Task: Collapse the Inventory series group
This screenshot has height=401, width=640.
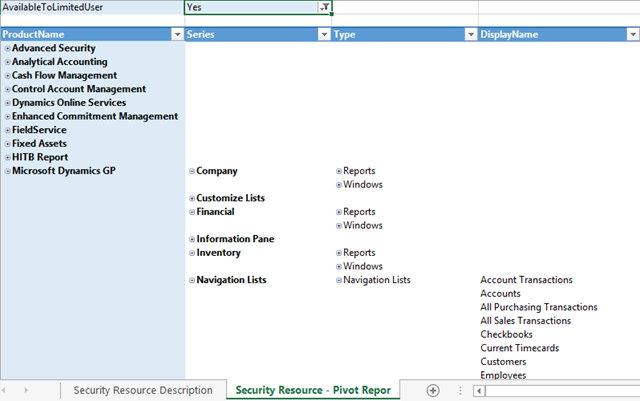Action: click(192, 253)
